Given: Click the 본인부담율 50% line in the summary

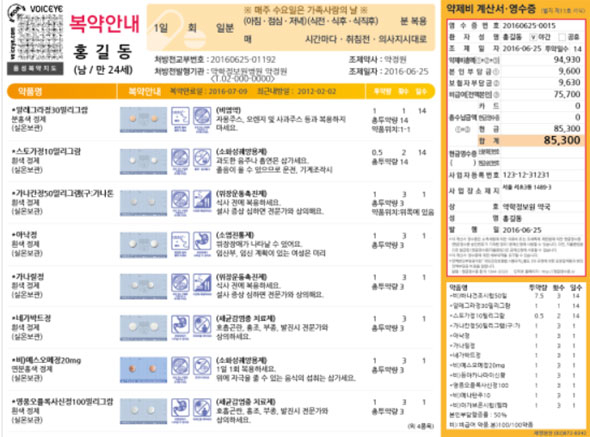Looking at the screenshot, I should pos(478,415).
